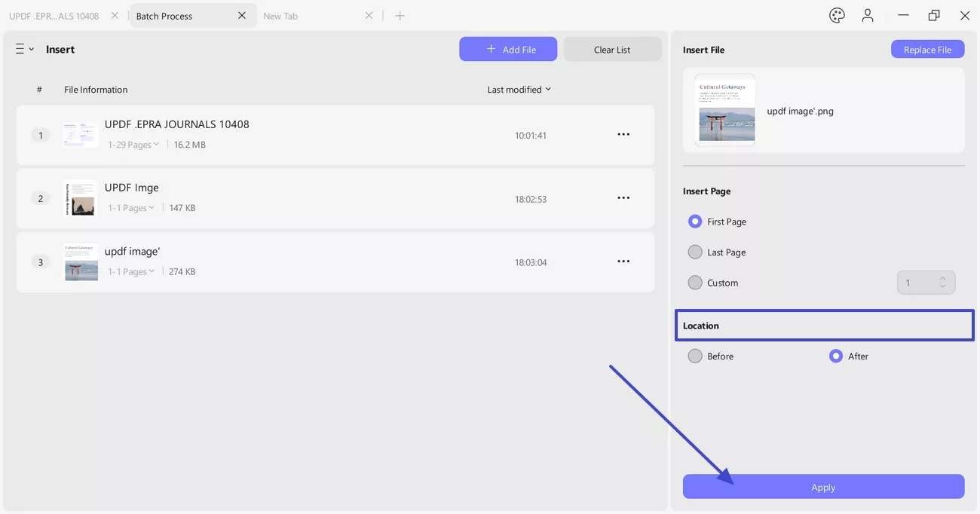980x514 pixels.
Task: Add a new tab with plus icon
Action: point(400,16)
